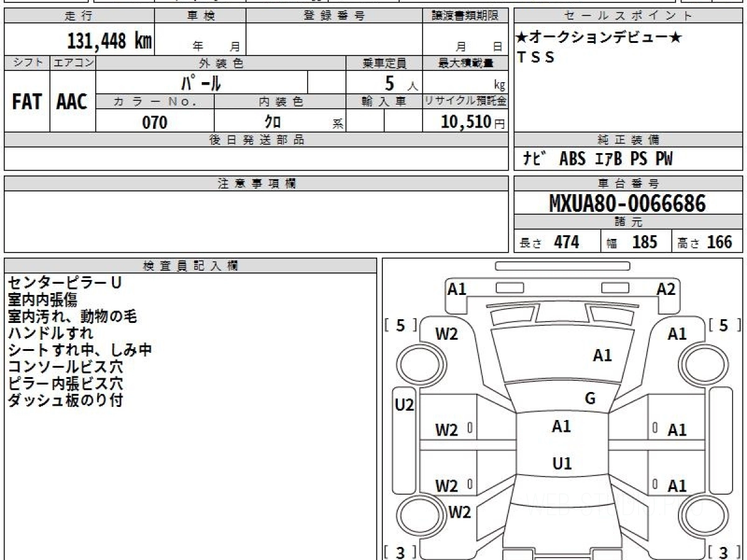
Task: Select the height value 高さ 166
Action: pyautogui.click(x=705, y=242)
